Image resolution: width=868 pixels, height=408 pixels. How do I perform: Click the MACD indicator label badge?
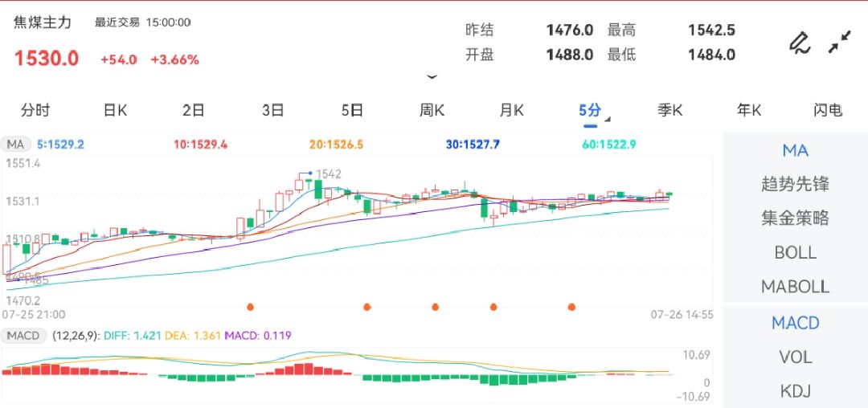pos(24,335)
